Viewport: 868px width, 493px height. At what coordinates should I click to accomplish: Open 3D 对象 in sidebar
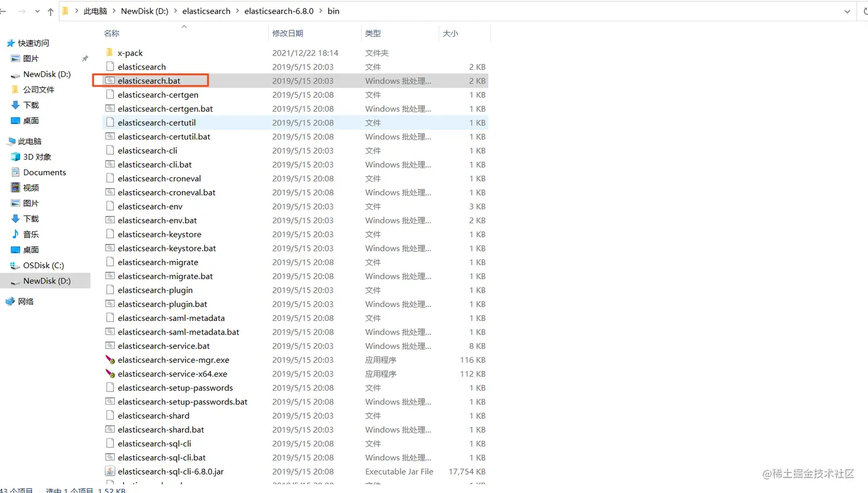point(37,157)
